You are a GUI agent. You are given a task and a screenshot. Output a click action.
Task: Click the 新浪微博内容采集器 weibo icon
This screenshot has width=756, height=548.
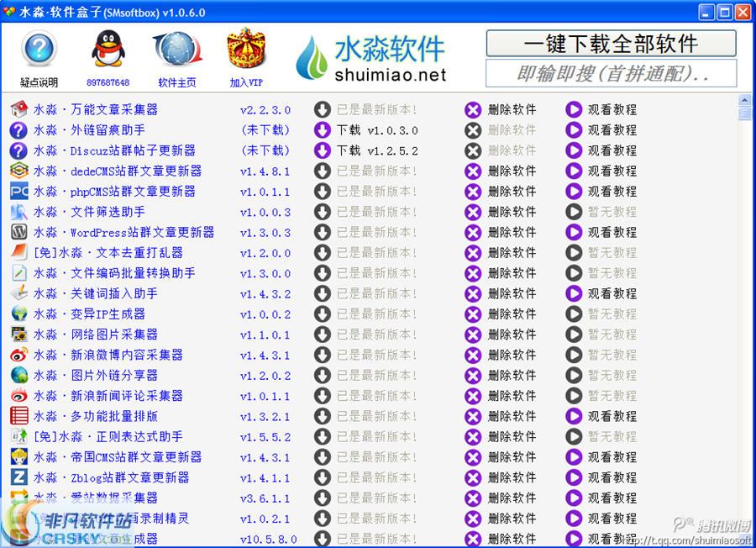[18, 355]
